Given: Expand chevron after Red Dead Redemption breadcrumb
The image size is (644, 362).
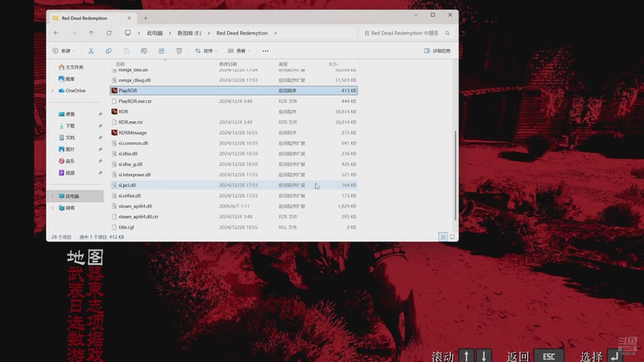Looking at the screenshot, I should point(275,33).
